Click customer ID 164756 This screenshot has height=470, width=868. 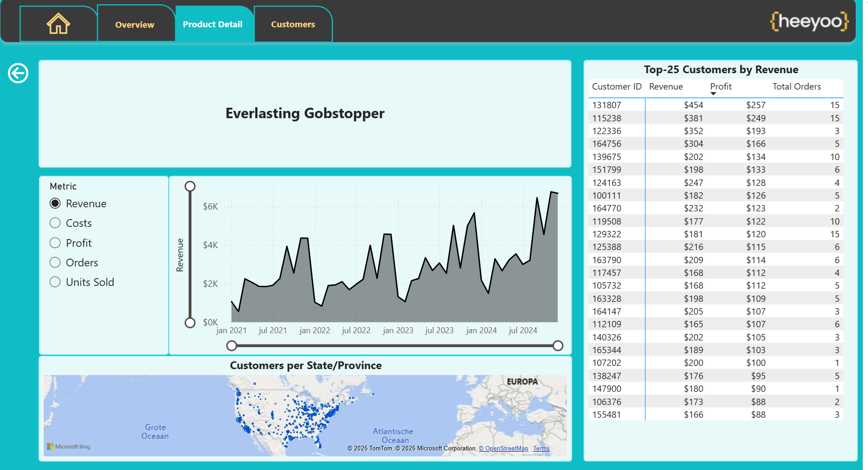(606, 144)
